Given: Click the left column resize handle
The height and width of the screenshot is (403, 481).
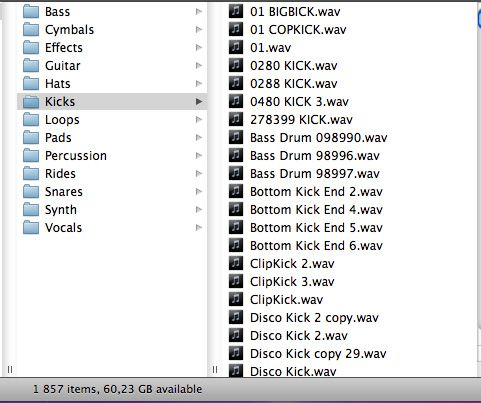Looking at the screenshot, I should click(x=10, y=369).
